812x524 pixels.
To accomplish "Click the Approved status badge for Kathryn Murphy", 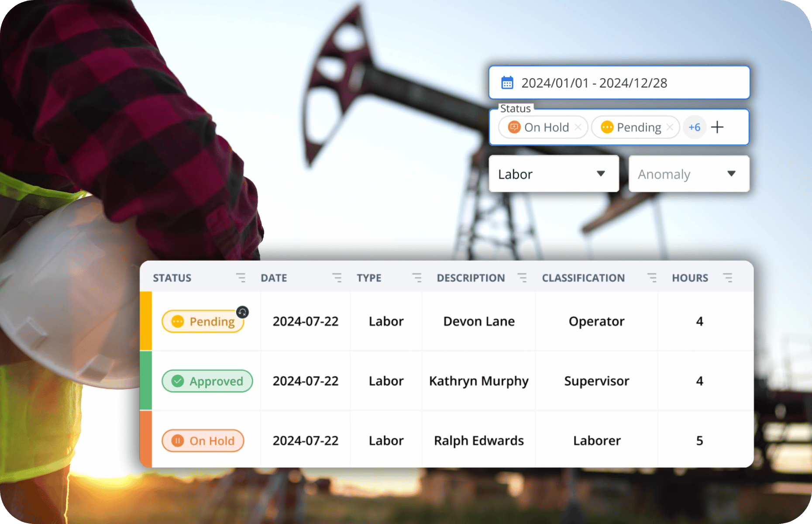I will (207, 381).
